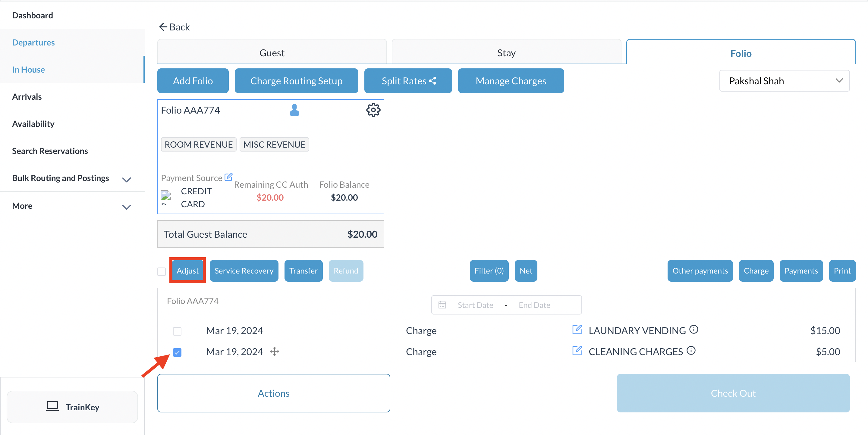868x435 pixels.
Task: Click the TrainKey laptop icon
Action: tap(52, 406)
